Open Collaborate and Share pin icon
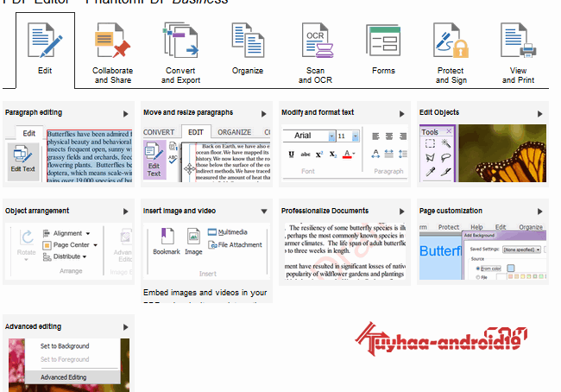This screenshot has height=392, width=561. coord(112,40)
